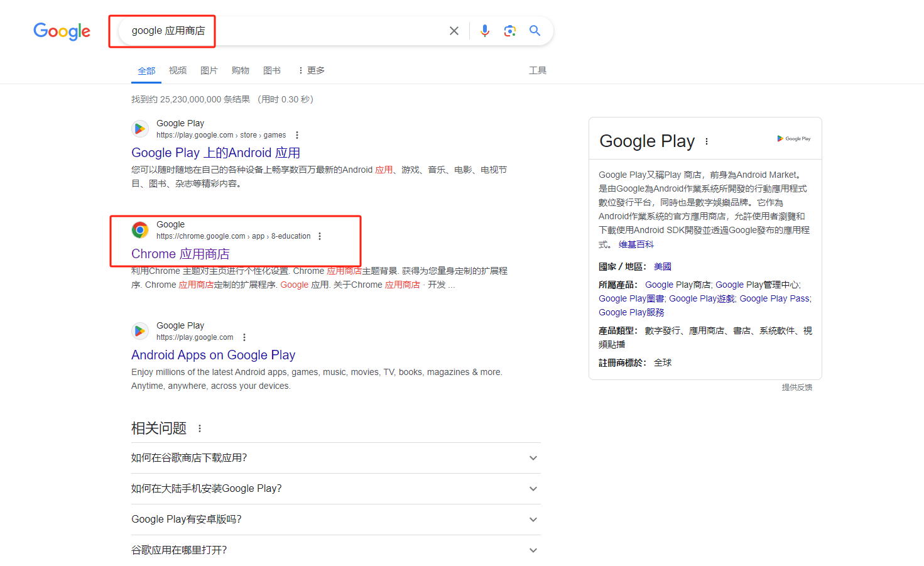Open Google Lens image search icon
The width and height of the screenshot is (924, 566).
coord(510,31)
